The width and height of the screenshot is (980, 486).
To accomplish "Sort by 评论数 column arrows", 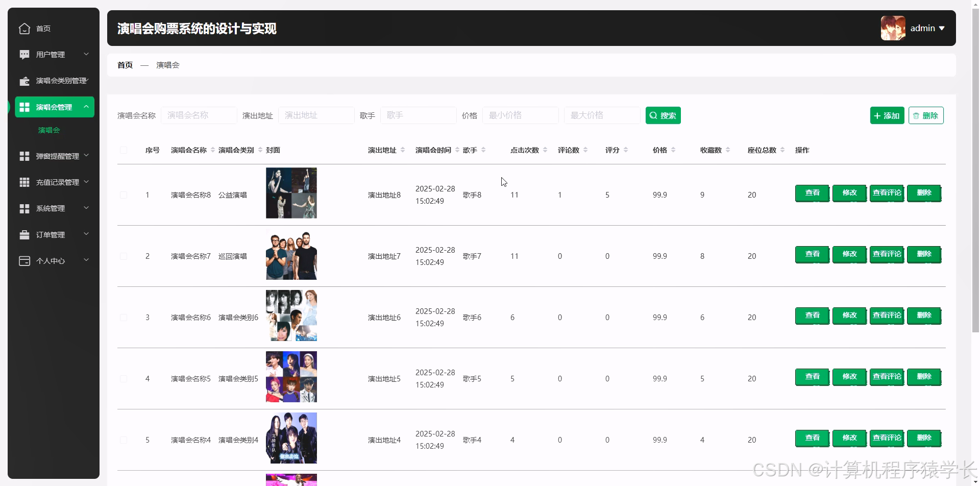I will tap(585, 150).
